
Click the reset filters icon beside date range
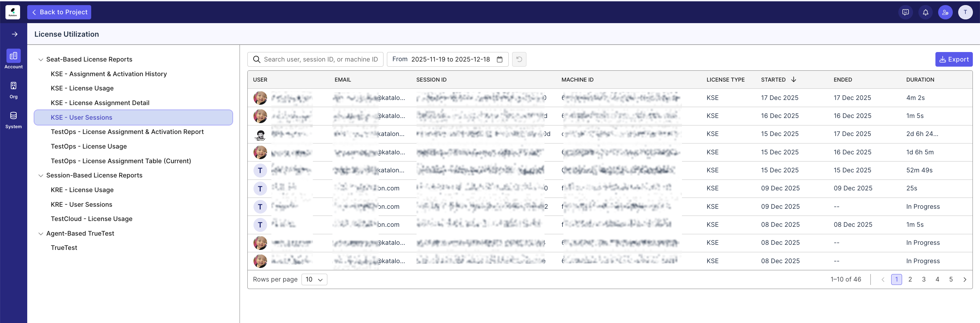[519, 59]
